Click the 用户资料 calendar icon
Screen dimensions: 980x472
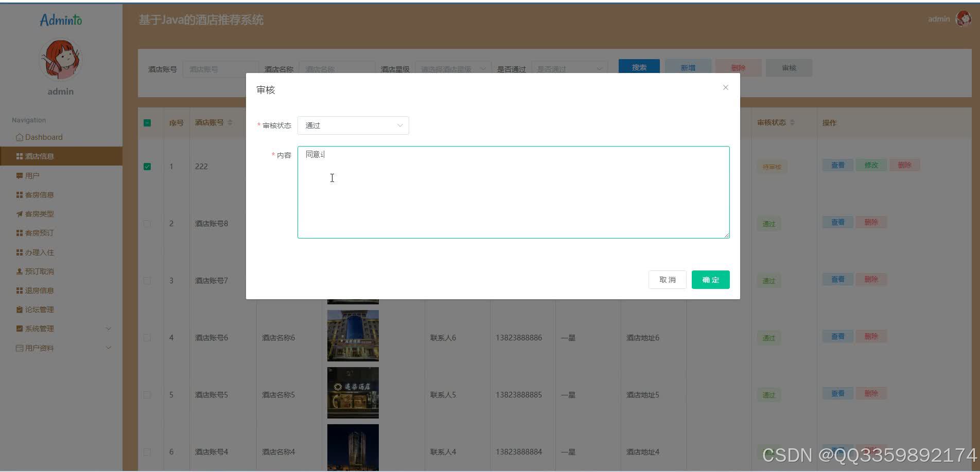click(x=20, y=348)
